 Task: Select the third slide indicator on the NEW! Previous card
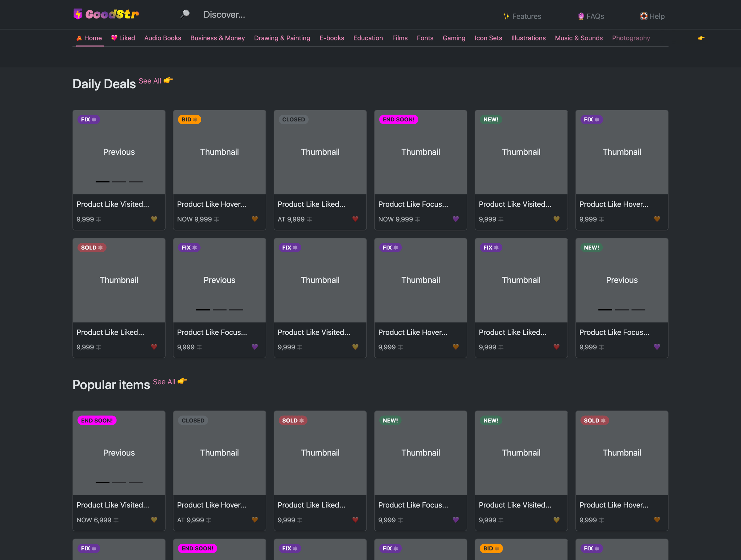click(638, 310)
